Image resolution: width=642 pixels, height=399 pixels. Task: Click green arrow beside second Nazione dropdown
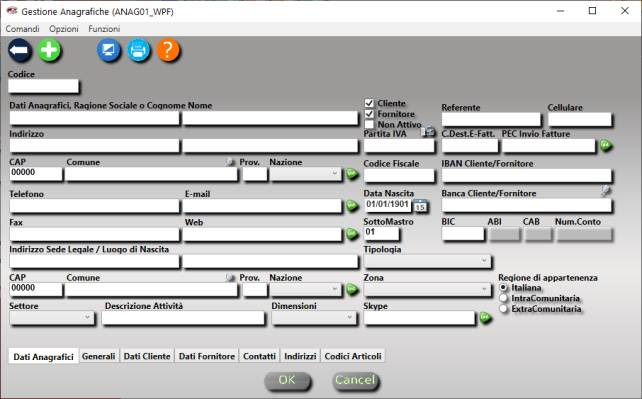pyautogui.click(x=352, y=289)
